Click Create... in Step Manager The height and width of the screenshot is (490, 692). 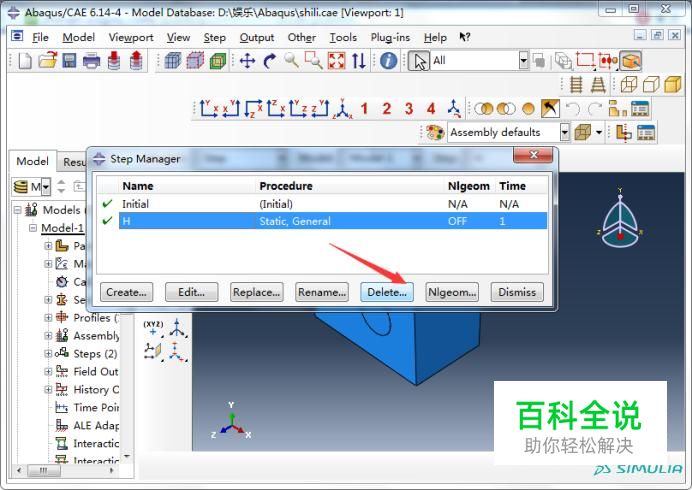pyautogui.click(x=126, y=292)
